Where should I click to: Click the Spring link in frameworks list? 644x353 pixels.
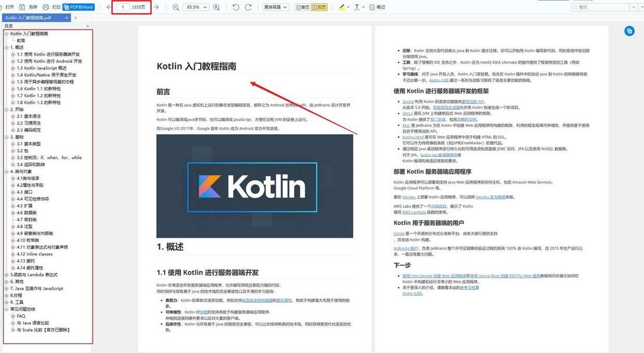pyautogui.click(x=408, y=101)
